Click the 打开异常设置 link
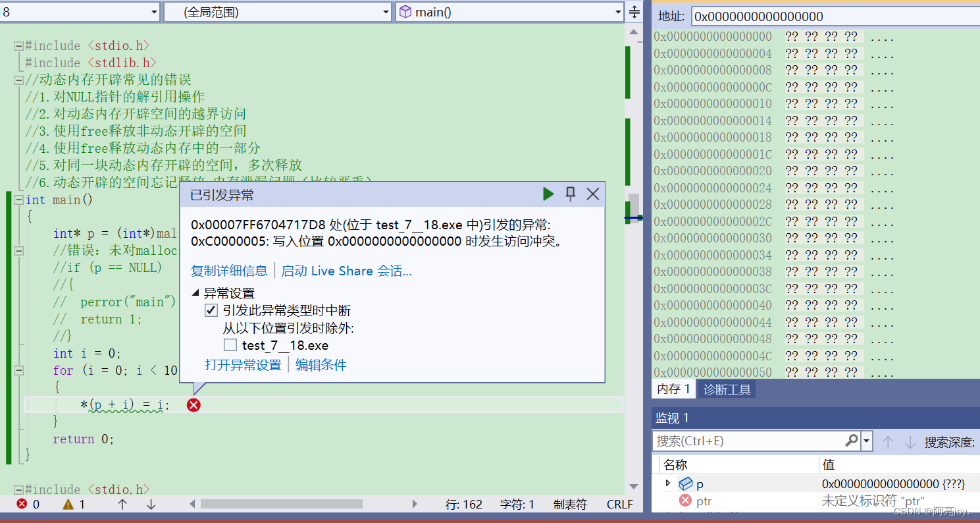Viewport: 980px width, 523px height. pyautogui.click(x=244, y=365)
